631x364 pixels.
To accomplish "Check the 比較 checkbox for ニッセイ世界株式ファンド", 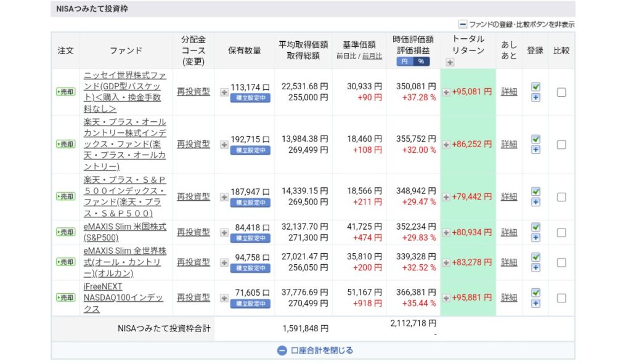I will tap(561, 91).
